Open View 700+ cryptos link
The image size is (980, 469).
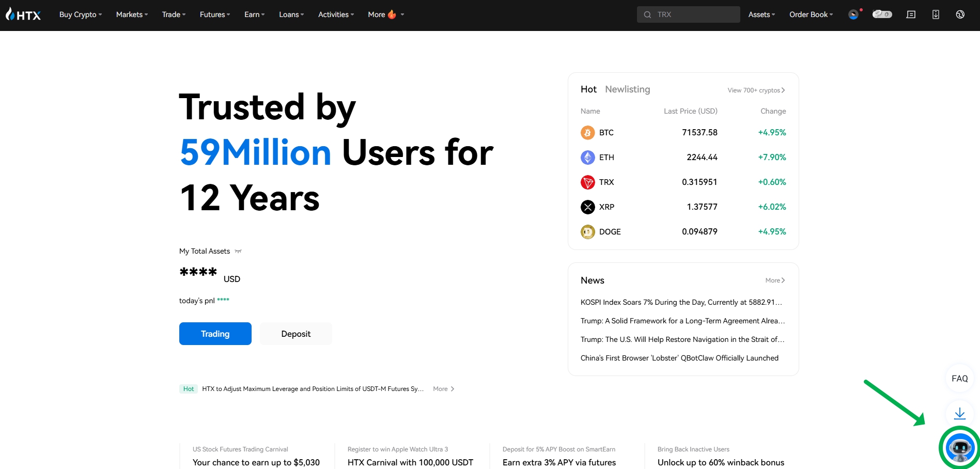click(756, 90)
